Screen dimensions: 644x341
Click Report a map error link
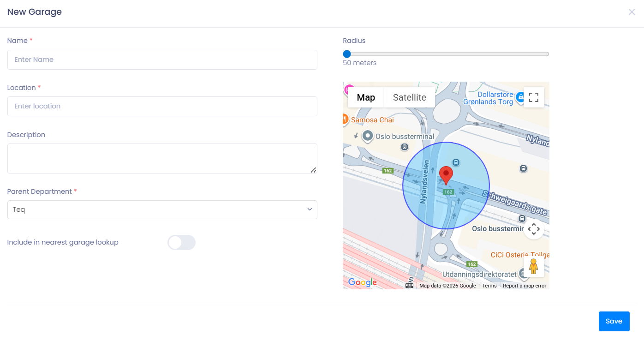pos(525,286)
